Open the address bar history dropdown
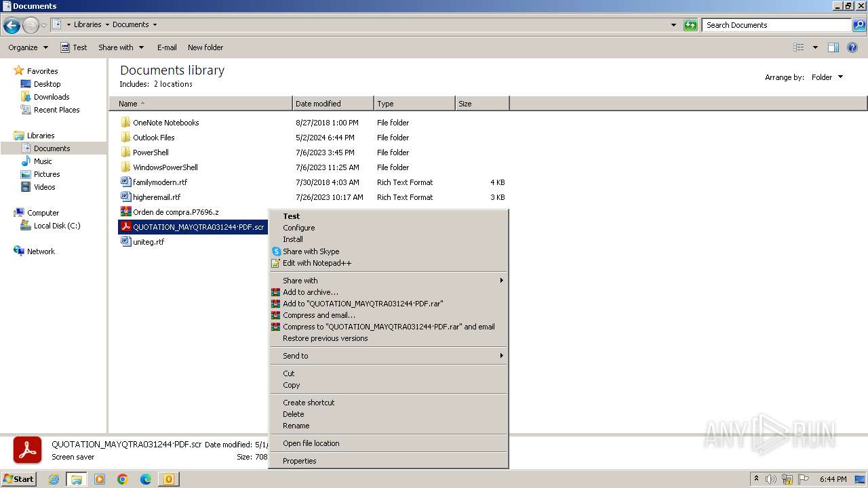 click(x=673, y=25)
